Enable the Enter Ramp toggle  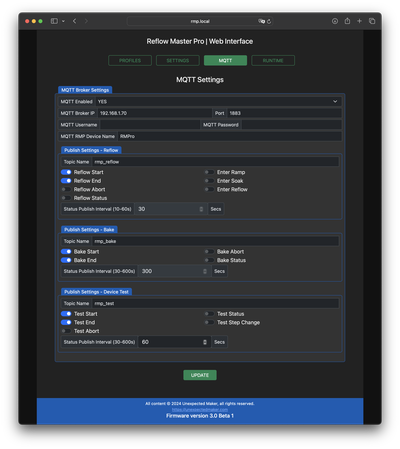(209, 172)
